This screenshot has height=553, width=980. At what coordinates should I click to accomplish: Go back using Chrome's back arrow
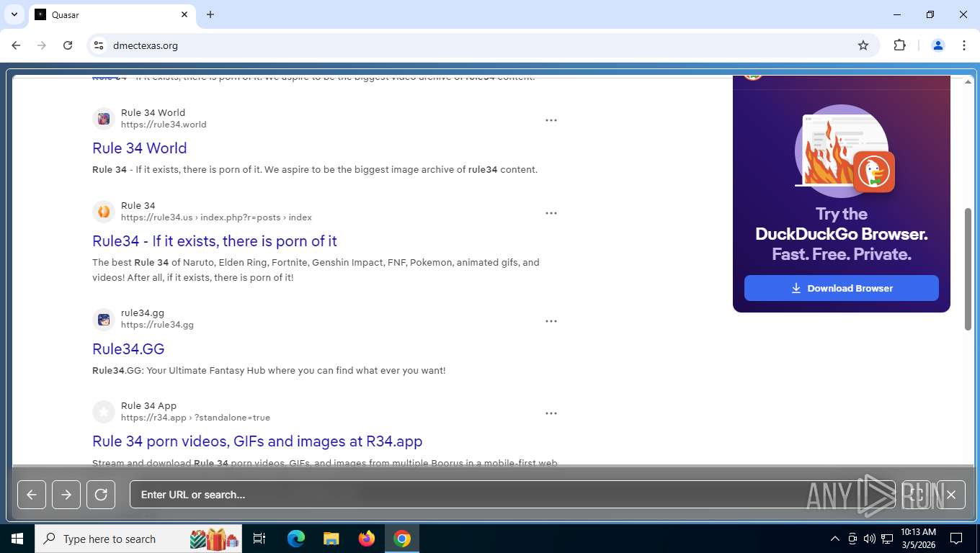[x=16, y=45]
